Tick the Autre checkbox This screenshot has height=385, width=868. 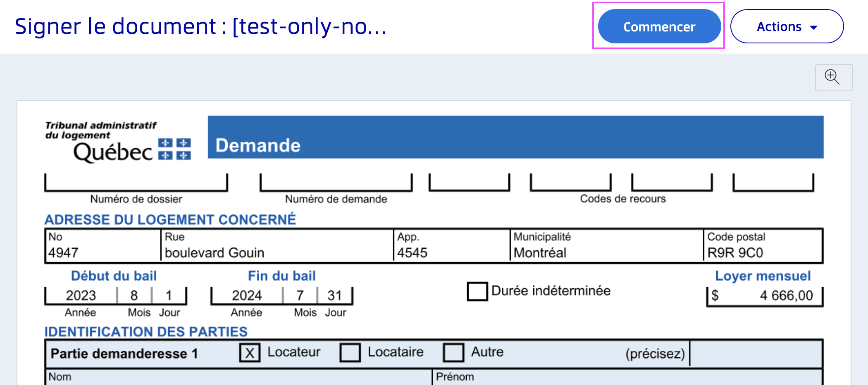453,353
